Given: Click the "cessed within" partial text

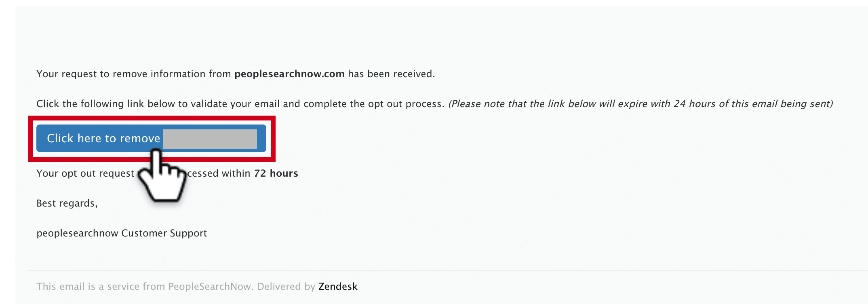Looking at the screenshot, I should click(x=219, y=173).
